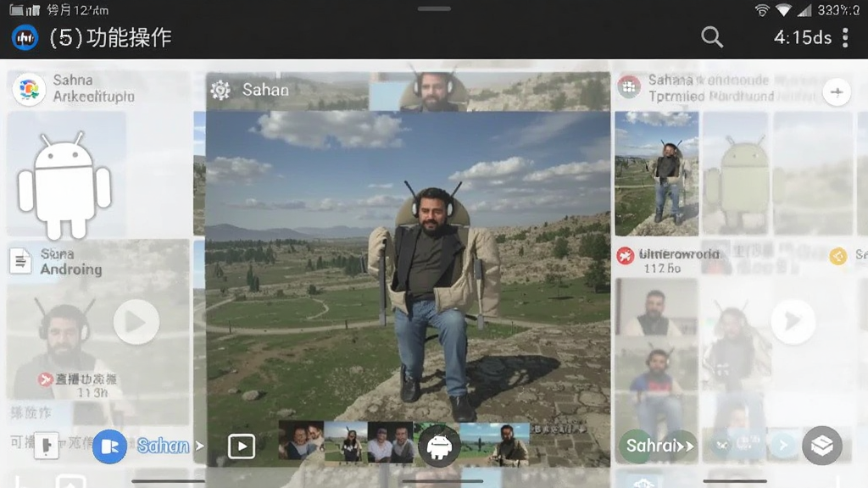Play the faded video in right panel

coord(793,321)
